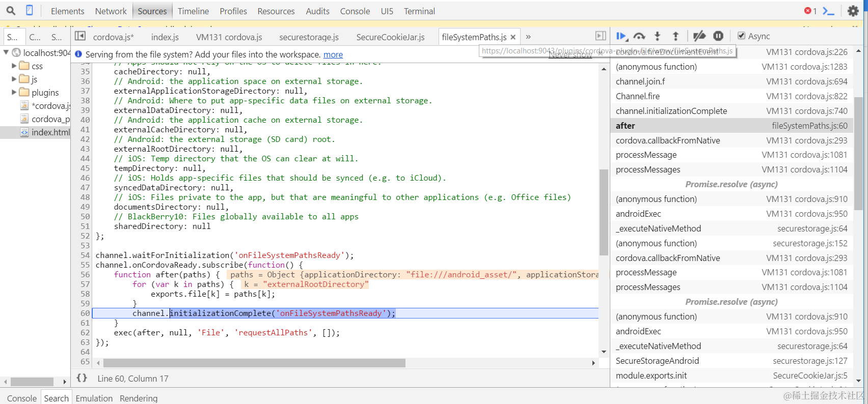Click the call stack vertical scrollbar
Screen dimensions: 868x404
pyautogui.click(x=858, y=153)
